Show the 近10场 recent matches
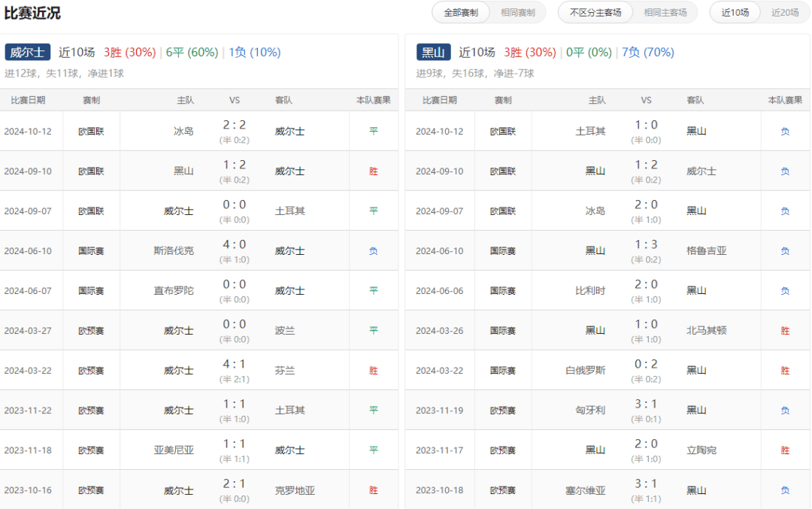This screenshot has height=509, width=812. 735,13
